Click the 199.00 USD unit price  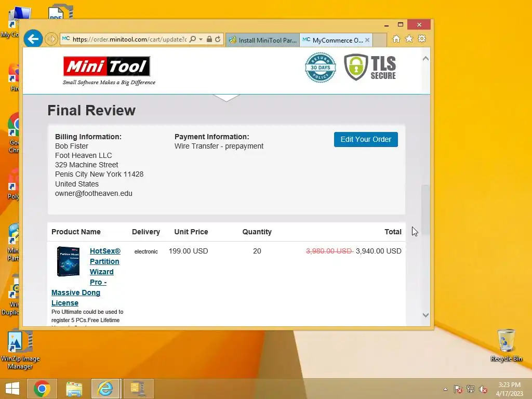(x=188, y=251)
